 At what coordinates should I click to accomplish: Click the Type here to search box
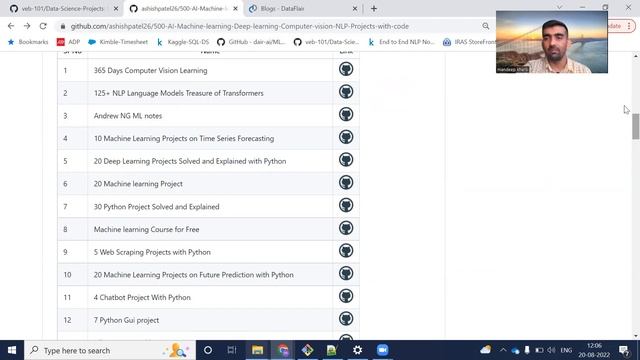pyautogui.click(x=110, y=350)
